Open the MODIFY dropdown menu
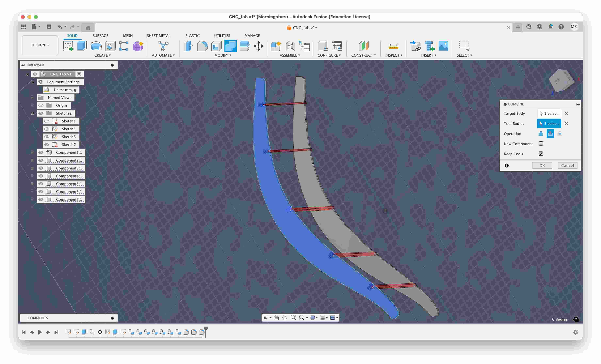This screenshot has height=364, width=601. (x=223, y=55)
